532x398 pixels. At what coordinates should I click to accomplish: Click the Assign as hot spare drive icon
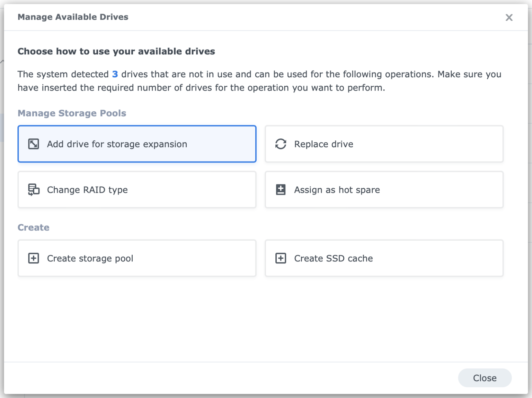click(281, 190)
